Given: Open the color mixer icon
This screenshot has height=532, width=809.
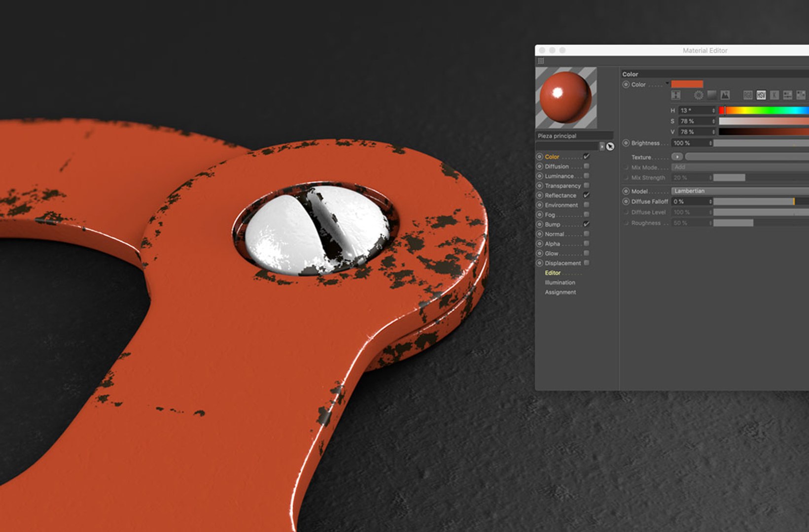Looking at the screenshot, I should [x=788, y=95].
